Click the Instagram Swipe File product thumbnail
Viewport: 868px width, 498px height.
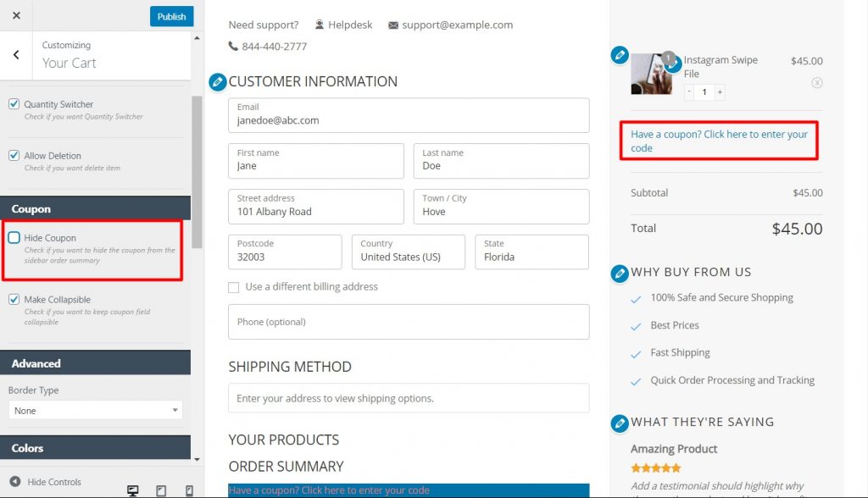[x=652, y=74]
